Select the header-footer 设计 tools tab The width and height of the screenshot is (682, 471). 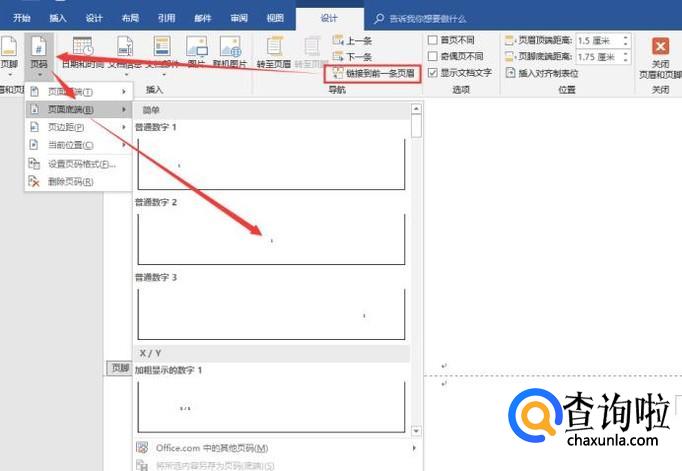pos(329,18)
